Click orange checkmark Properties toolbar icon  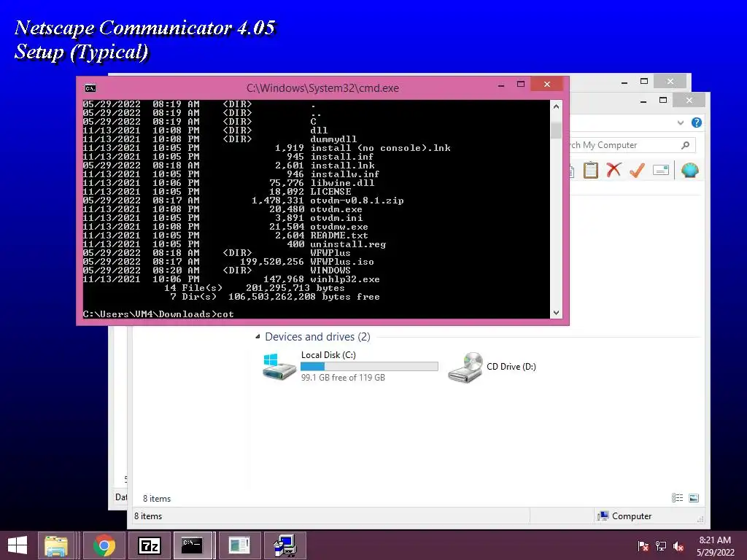(637, 170)
